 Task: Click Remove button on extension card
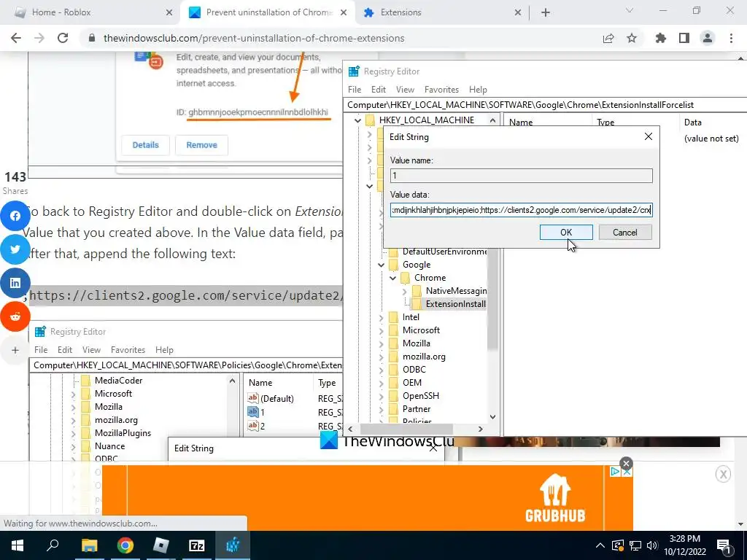(201, 145)
